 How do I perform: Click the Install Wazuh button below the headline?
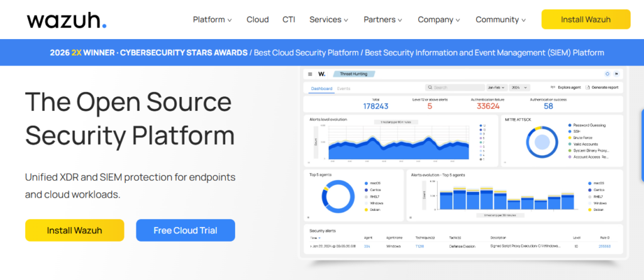[74, 230]
